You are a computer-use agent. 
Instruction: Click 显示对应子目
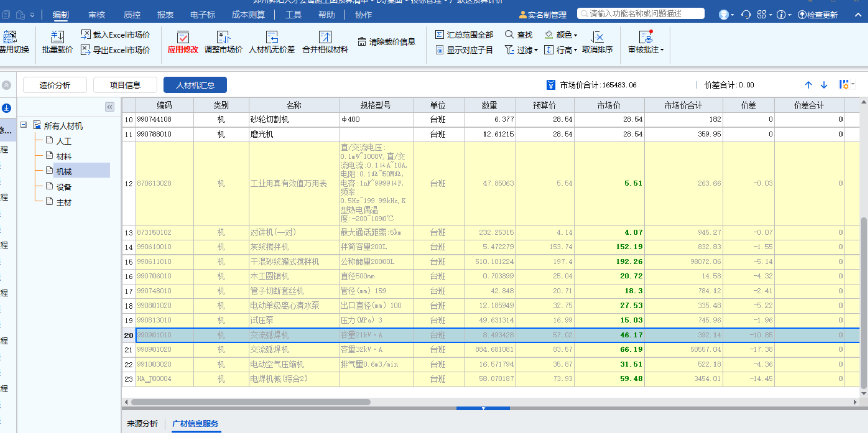464,50
